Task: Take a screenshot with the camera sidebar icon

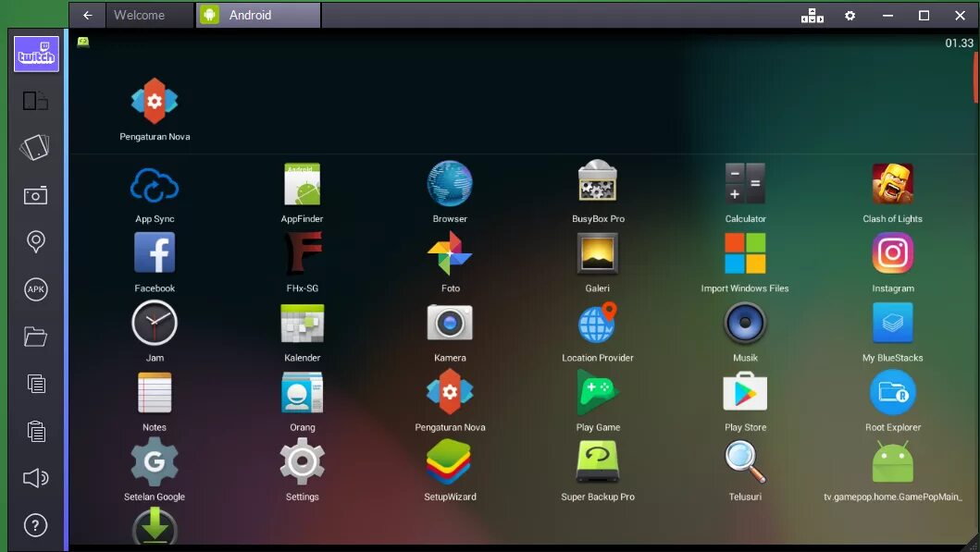Action: pos(35,195)
